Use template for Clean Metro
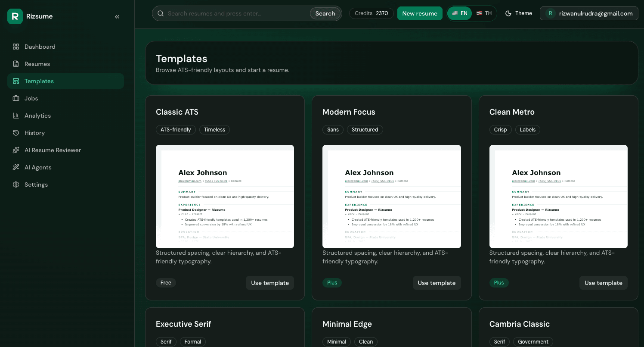 [x=604, y=283]
